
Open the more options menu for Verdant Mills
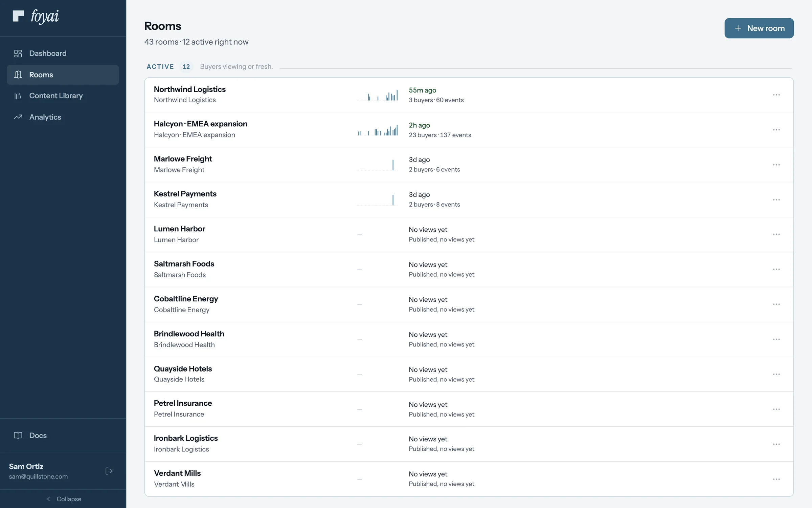pyautogui.click(x=776, y=479)
